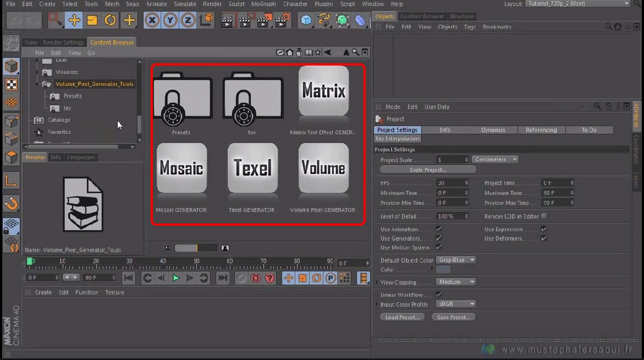Add a Cube primitive object

306,20
